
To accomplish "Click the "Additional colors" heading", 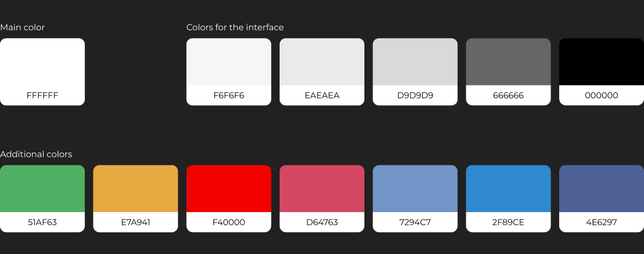I will coord(36,154).
